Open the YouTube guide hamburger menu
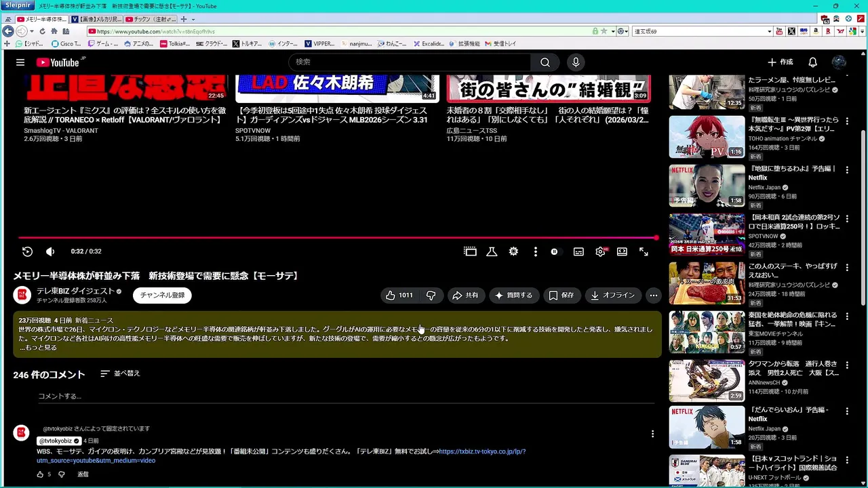Screen dimensions: 868x488 click(x=20, y=62)
